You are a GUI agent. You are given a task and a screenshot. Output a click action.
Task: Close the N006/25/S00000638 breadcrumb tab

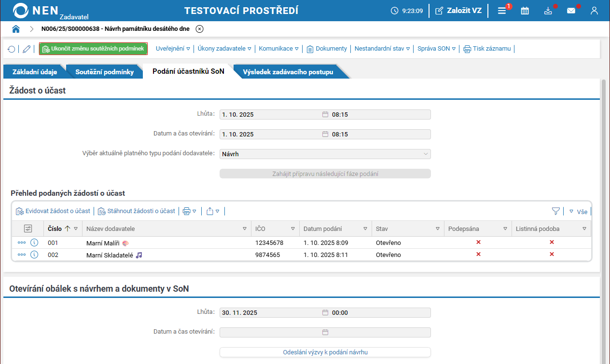point(199,29)
